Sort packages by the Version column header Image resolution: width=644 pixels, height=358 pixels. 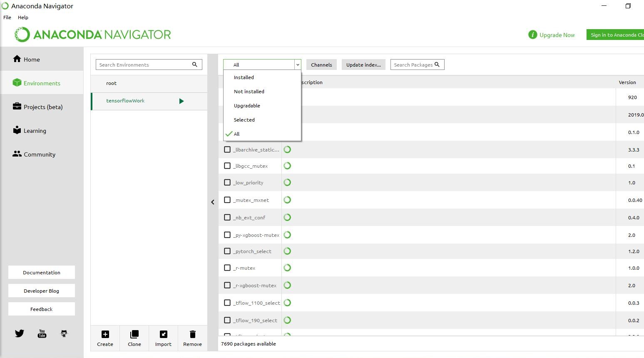tap(627, 82)
